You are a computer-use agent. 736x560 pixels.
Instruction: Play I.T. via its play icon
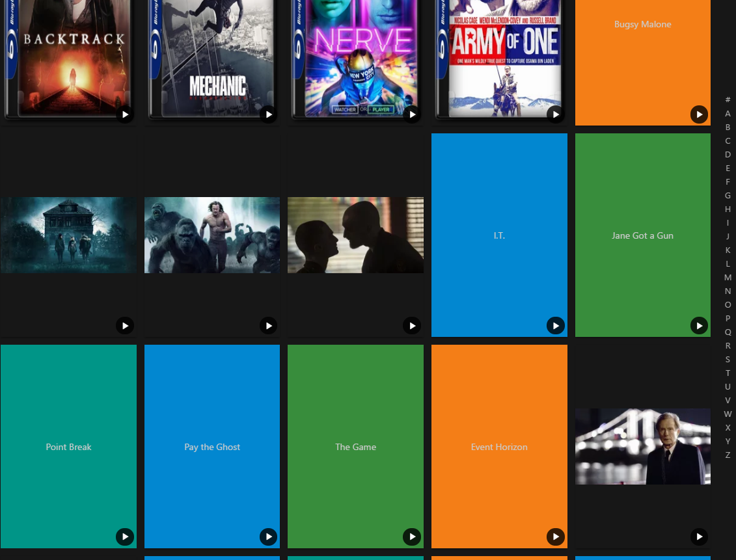[x=556, y=325]
